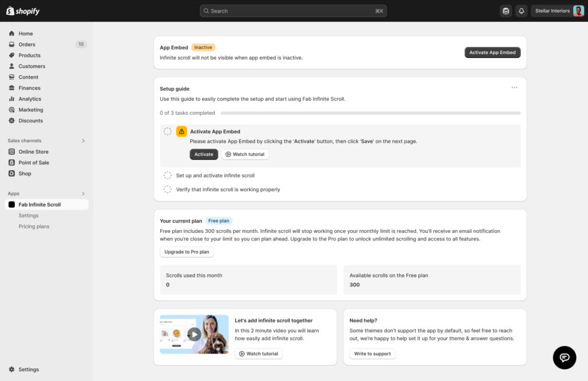The image size is (588, 381).
Task: Toggle circle for Set up and activate infinite scroll
Action: (168, 176)
